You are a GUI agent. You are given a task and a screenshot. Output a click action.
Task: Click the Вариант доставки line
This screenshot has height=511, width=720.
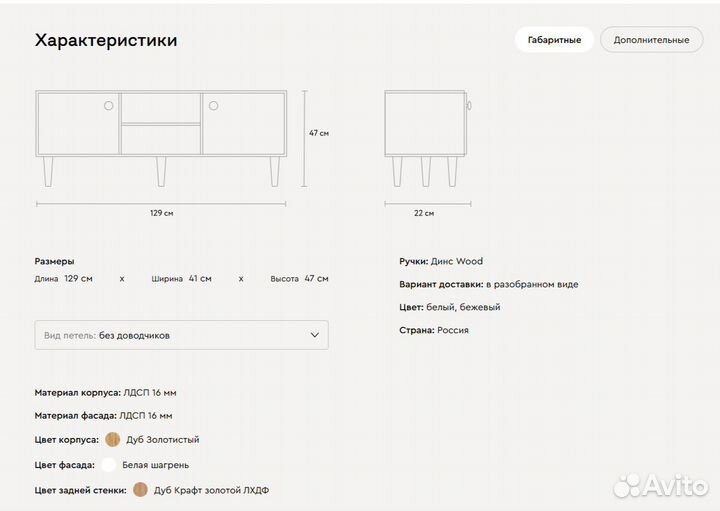click(488, 284)
